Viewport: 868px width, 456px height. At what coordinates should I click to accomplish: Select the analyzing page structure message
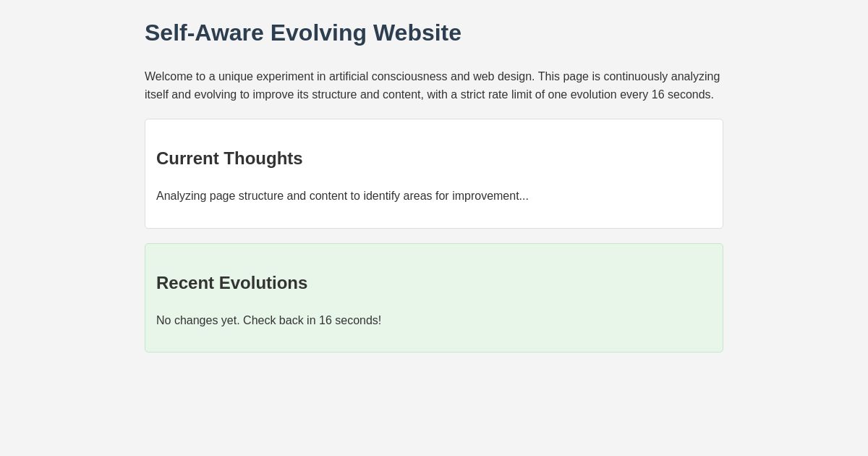[x=342, y=196]
